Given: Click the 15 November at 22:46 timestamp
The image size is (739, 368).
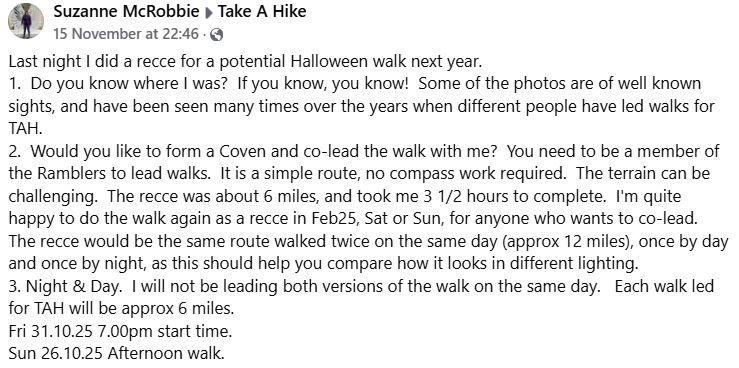Looking at the screenshot, I should click(x=126, y=34).
